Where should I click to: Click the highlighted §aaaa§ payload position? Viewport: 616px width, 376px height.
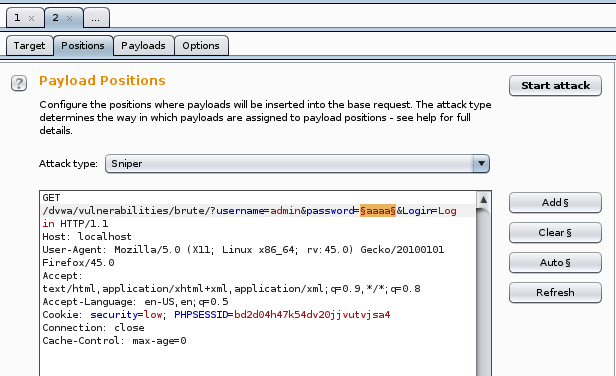tap(378, 211)
